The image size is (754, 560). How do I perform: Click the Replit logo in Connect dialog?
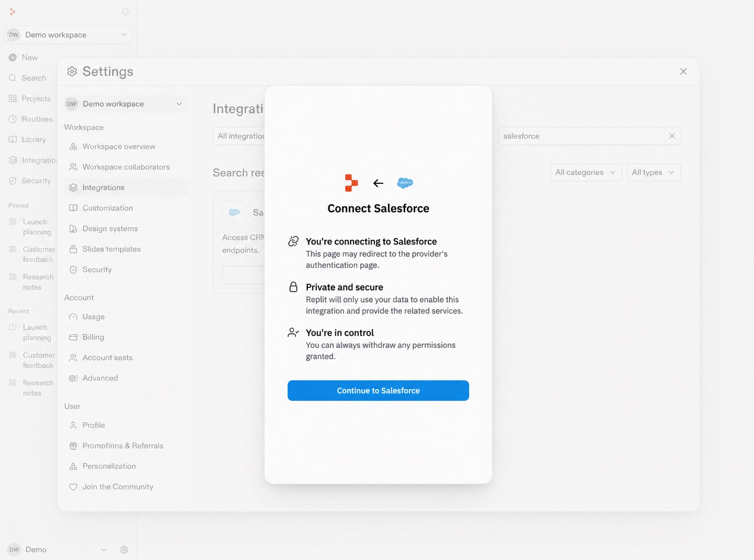pyautogui.click(x=351, y=183)
